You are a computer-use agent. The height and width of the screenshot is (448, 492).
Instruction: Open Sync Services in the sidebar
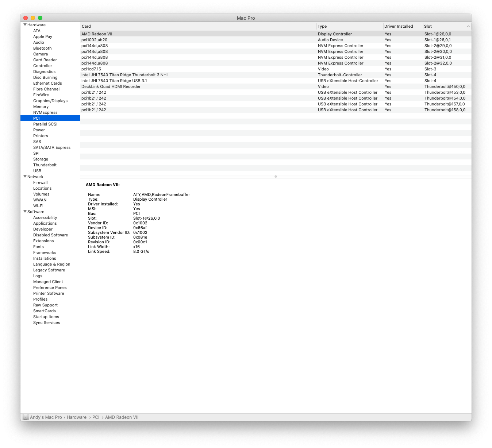tap(47, 323)
